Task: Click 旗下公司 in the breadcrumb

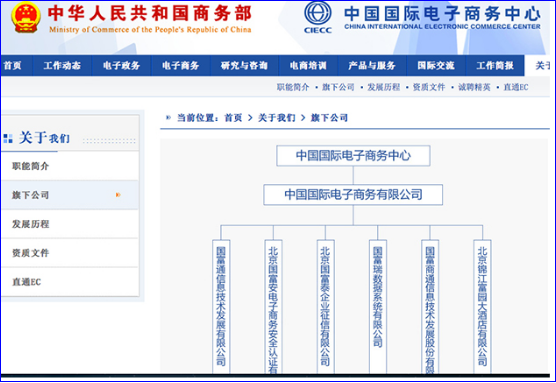Action: point(329,118)
